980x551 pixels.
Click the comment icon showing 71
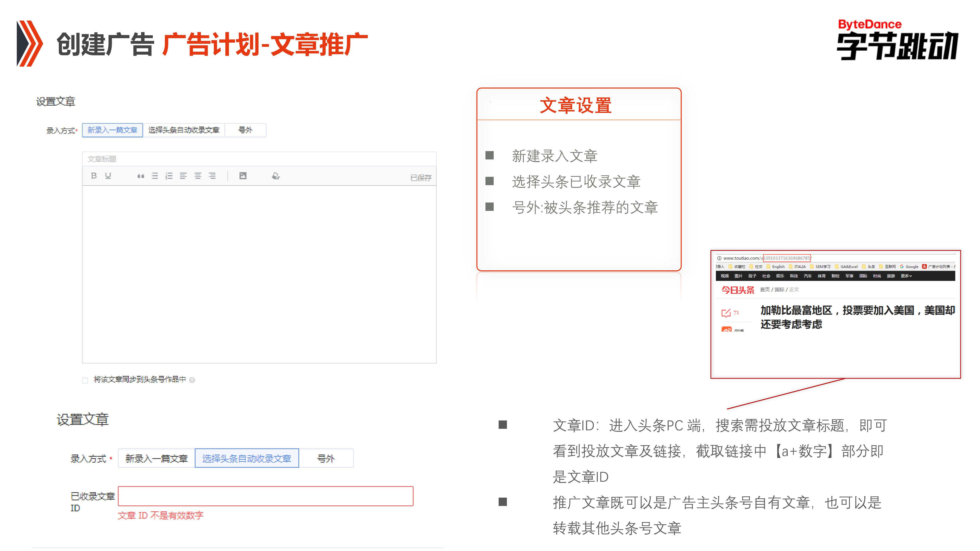726,313
